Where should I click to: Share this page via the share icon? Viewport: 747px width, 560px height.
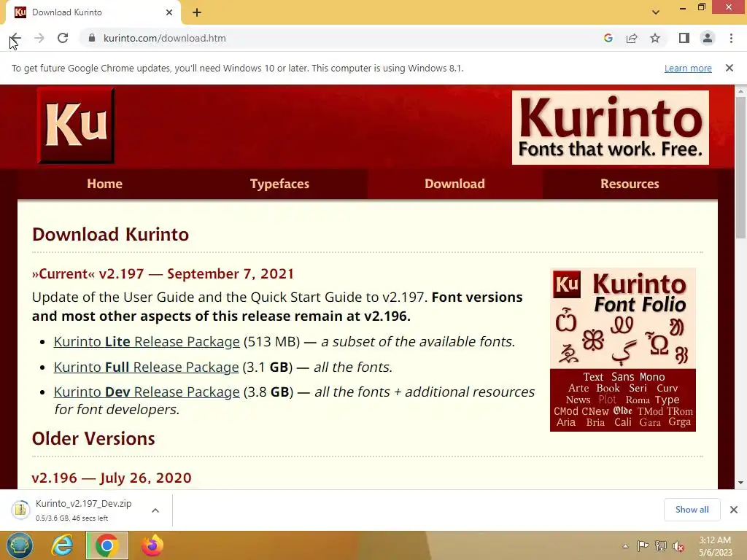pyautogui.click(x=632, y=38)
